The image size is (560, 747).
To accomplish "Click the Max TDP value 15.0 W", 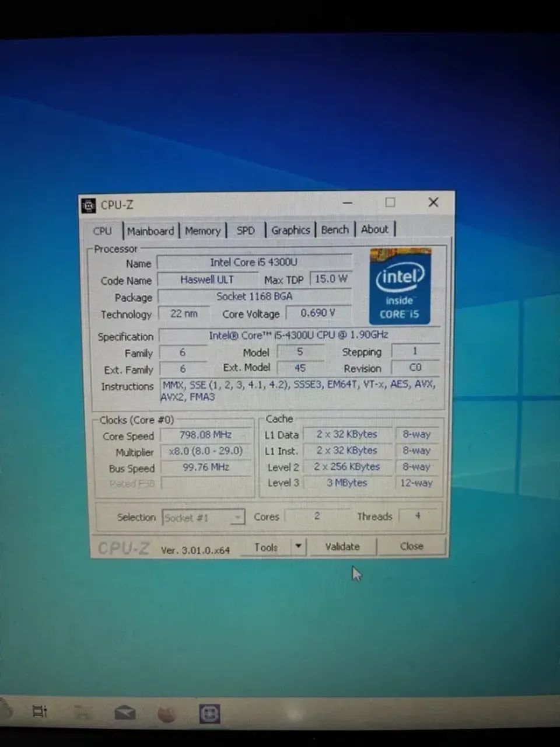I will tap(331, 279).
